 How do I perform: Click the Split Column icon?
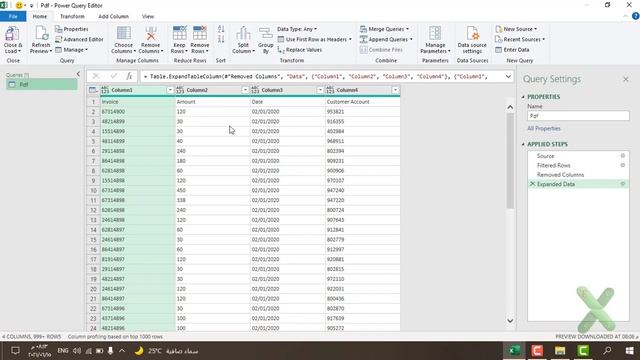(x=243, y=33)
